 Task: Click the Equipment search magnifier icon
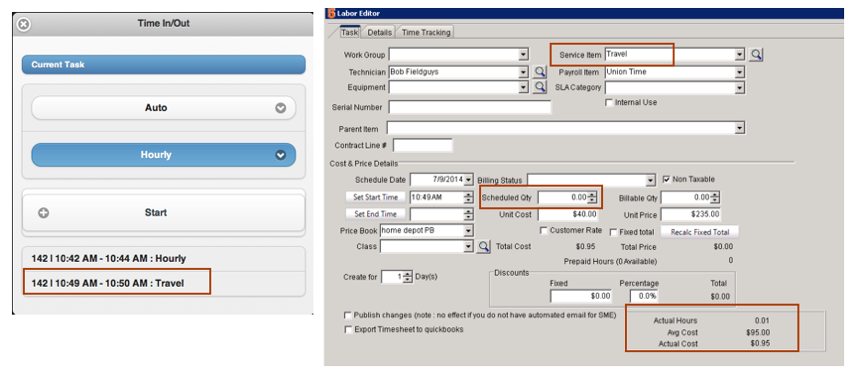pyautogui.click(x=539, y=87)
